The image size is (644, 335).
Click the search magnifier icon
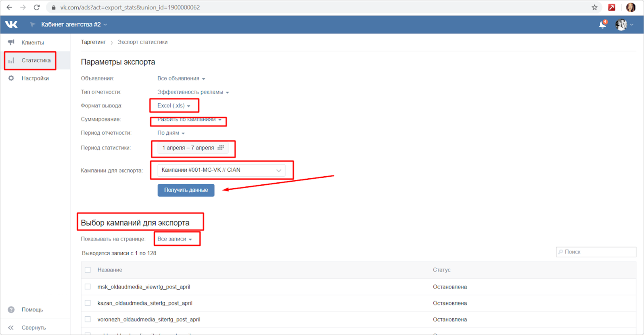(561, 252)
